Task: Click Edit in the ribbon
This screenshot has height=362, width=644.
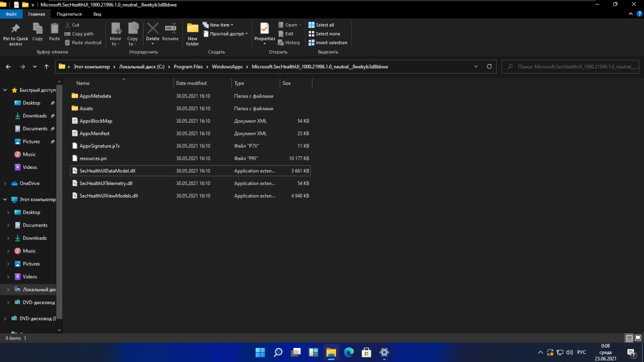Action: point(286,34)
